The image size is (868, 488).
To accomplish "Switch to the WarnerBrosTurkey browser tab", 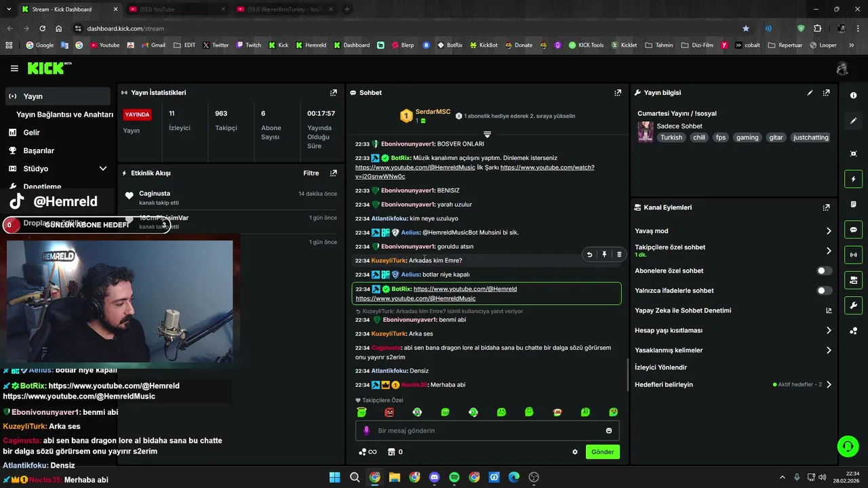I will pyautogui.click(x=285, y=9).
